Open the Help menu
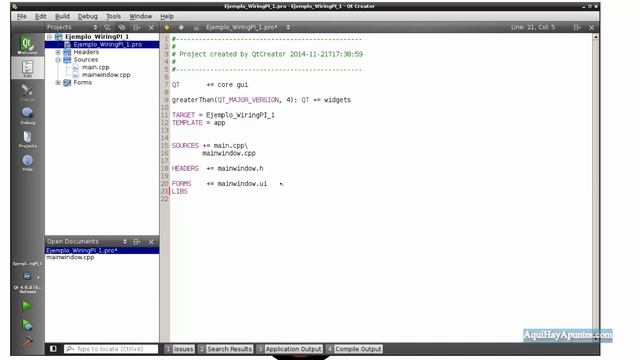Image resolution: width=640 pixels, height=360 pixels. [167, 16]
